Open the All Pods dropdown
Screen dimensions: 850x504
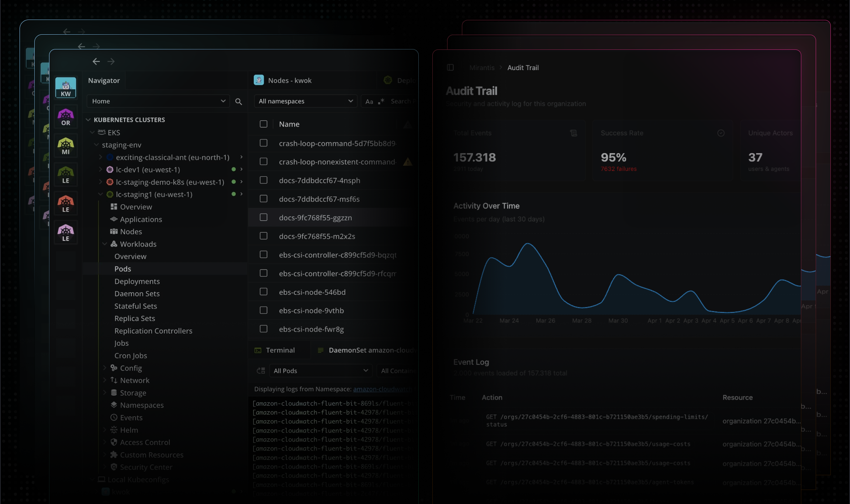(321, 370)
